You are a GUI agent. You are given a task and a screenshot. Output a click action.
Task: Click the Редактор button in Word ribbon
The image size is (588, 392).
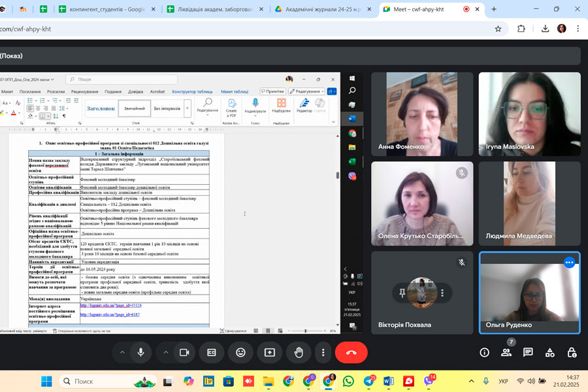coord(304,105)
